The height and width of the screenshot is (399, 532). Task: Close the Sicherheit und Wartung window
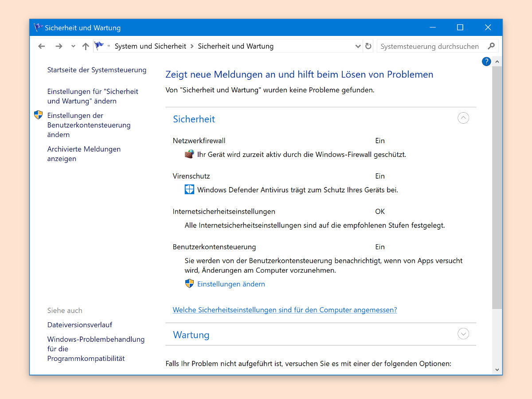tap(488, 27)
